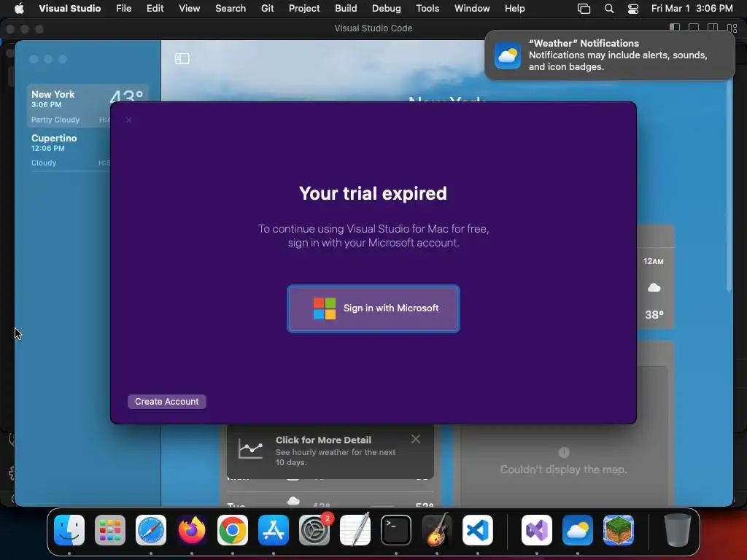
Task: Toggle panel layout icon in VS Code title bar
Action: click(694, 28)
